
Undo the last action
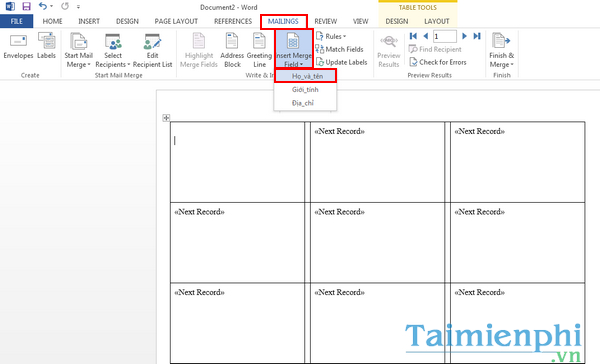(42, 6)
